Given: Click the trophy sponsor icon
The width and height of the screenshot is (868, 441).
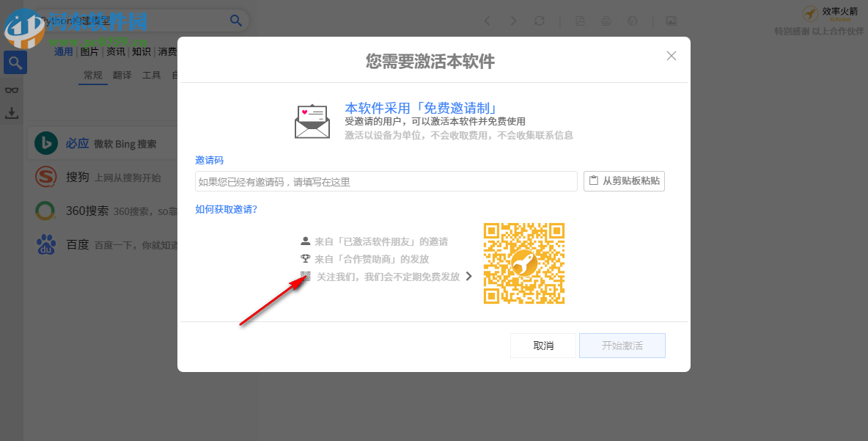Looking at the screenshot, I should (305, 258).
